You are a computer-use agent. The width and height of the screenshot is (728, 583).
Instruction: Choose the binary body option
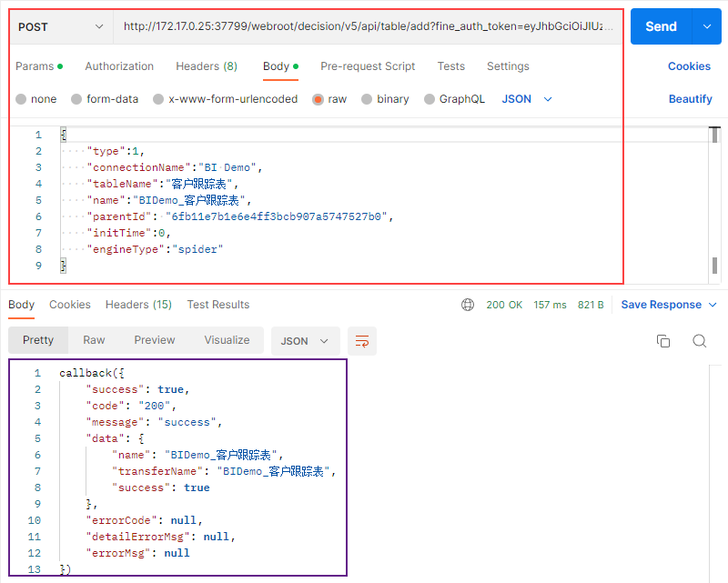367,99
